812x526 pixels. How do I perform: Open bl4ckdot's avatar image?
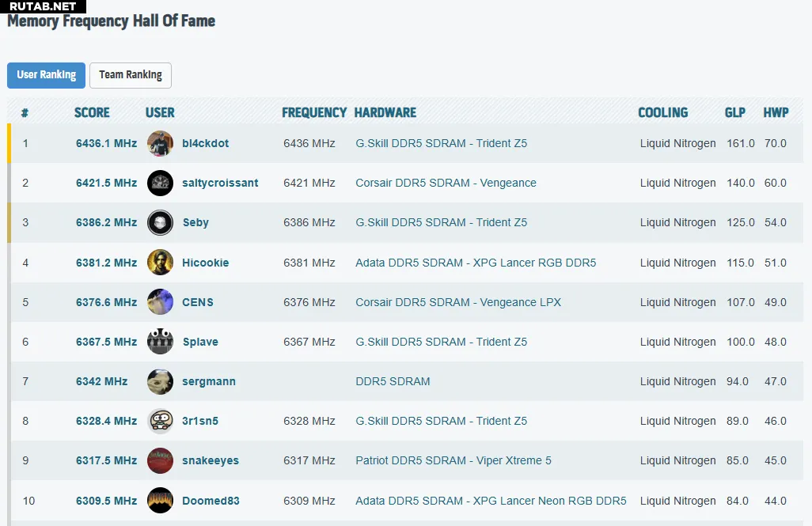160,143
